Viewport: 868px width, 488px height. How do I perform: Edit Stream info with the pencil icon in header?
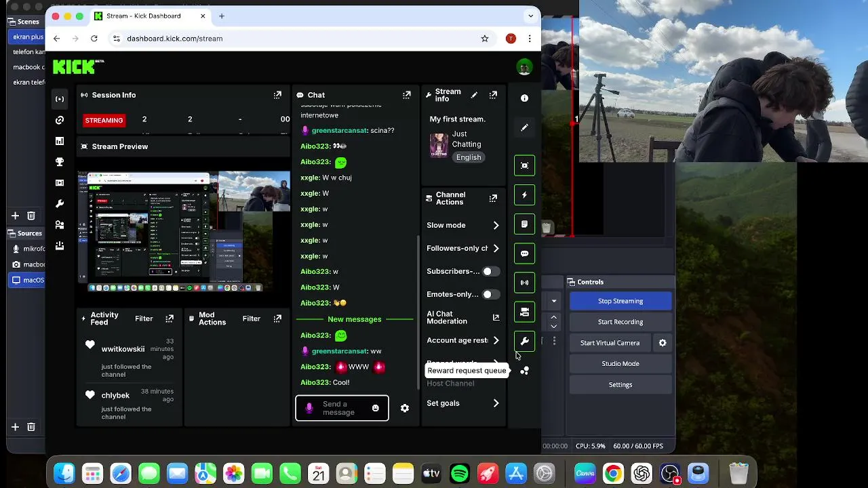(474, 95)
